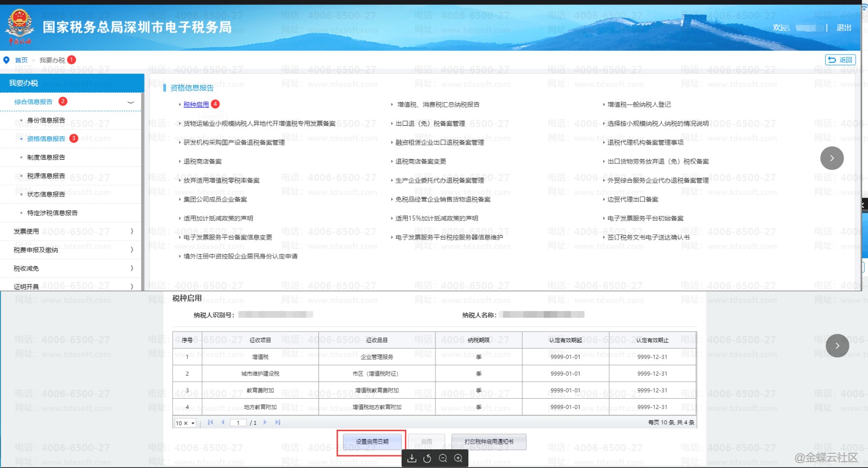Click the lower round next-slide arrow
Viewport: 868px width, 468px height.
[x=837, y=346]
